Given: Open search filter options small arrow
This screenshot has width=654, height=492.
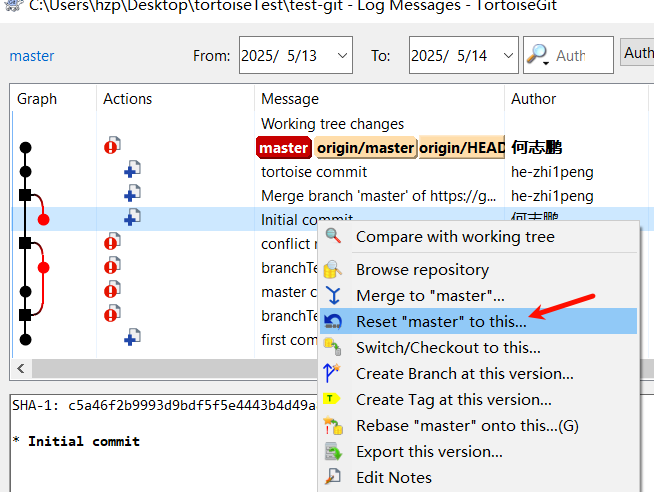Looking at the screenshot, I should pyautogui.click(x=546, y=63).
